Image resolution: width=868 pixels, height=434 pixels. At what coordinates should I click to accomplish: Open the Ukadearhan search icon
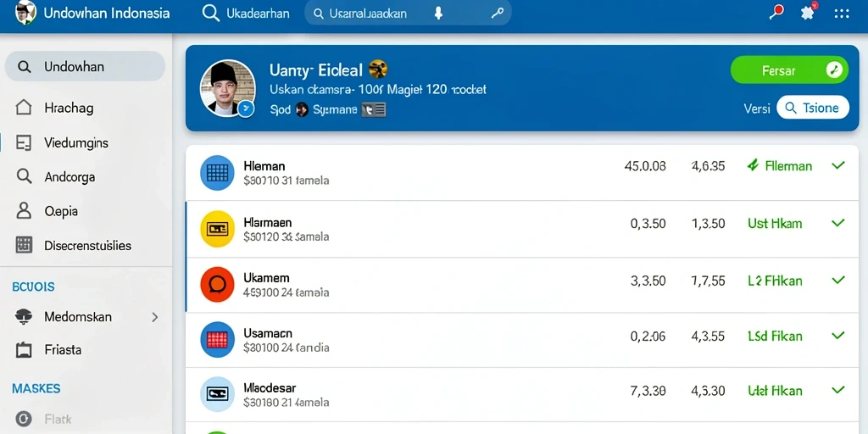tap(211, 14)
